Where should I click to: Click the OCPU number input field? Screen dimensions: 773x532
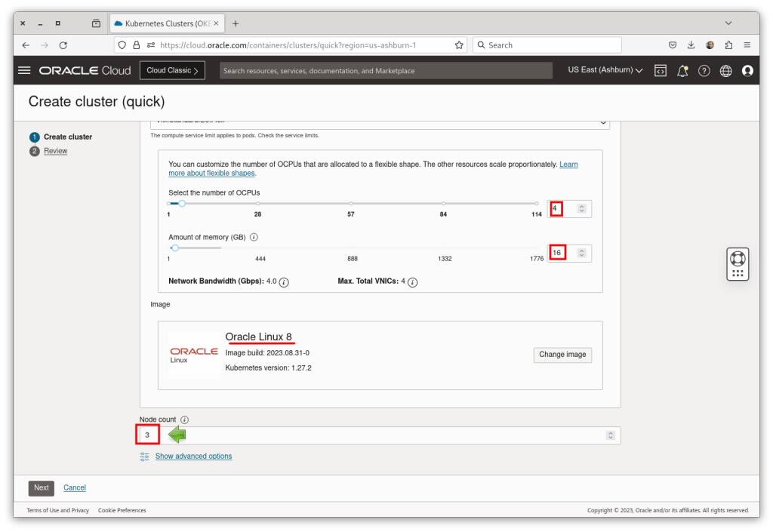click(569, 209)
